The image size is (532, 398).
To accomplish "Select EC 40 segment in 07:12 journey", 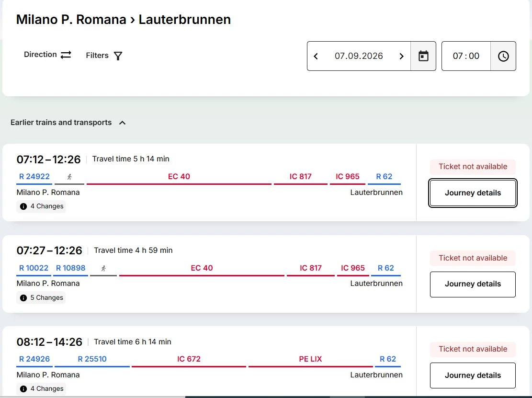I will tap(179, 178).
